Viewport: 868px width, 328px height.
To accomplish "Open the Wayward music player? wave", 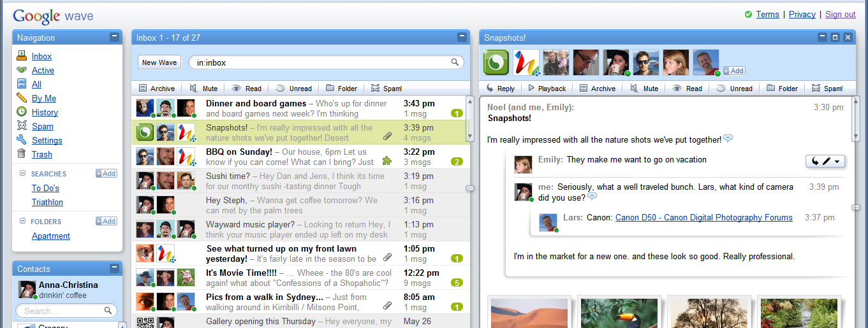I will [300, 229].
